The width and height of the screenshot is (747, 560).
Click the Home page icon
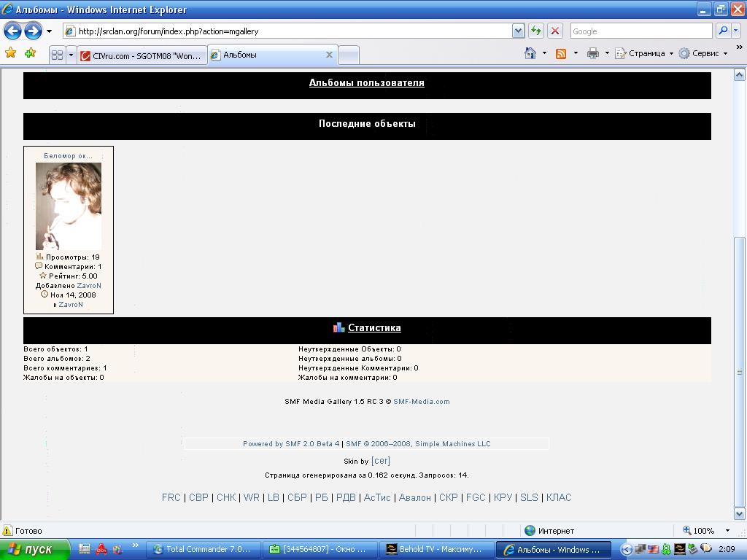[530, 53]
